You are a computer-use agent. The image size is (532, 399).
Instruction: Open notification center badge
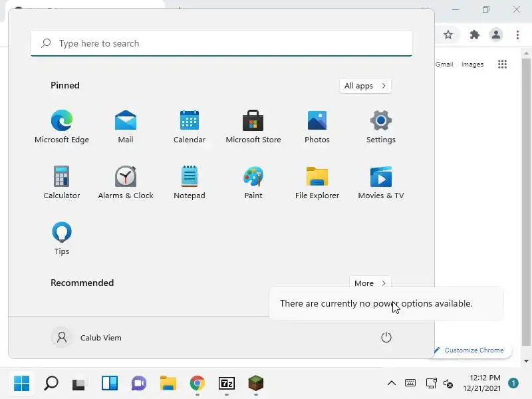coord(513,383)
